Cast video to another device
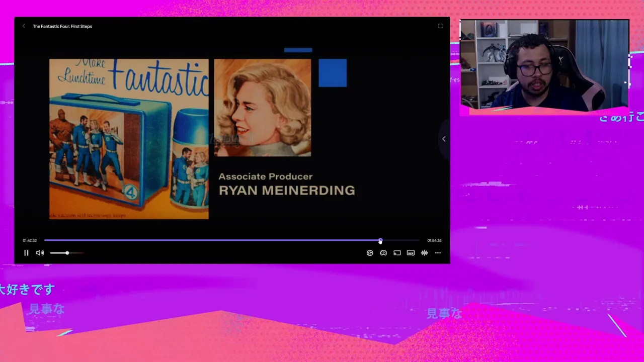644x362 pixels. click(x=397, y=253)
